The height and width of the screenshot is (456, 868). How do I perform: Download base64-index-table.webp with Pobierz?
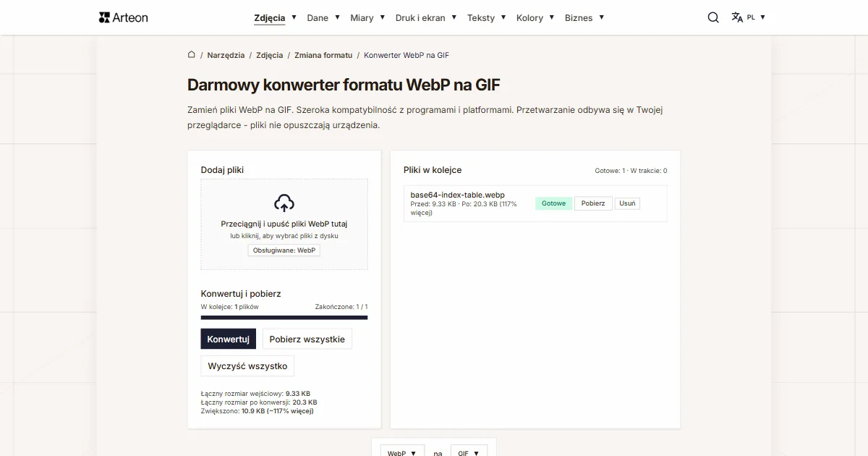pyautogui.click(x=593, y=203)
